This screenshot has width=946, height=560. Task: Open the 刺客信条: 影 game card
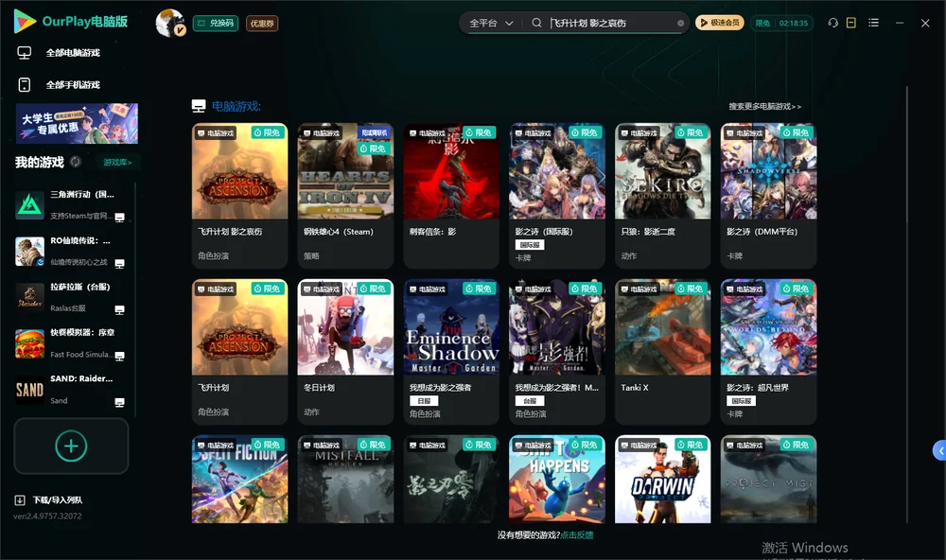coord(451,196)
